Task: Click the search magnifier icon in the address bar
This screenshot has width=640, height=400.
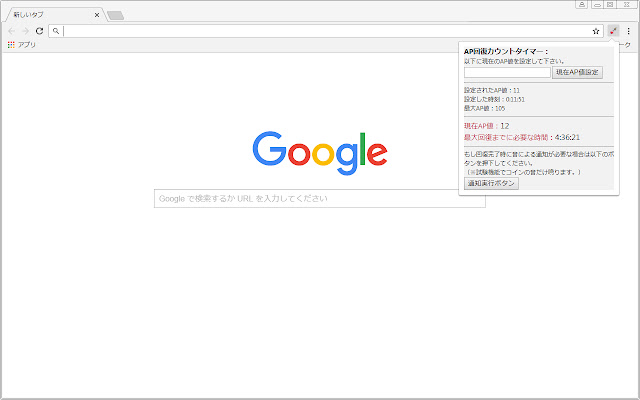Action: pyautogui.click(x=56, y=31)
